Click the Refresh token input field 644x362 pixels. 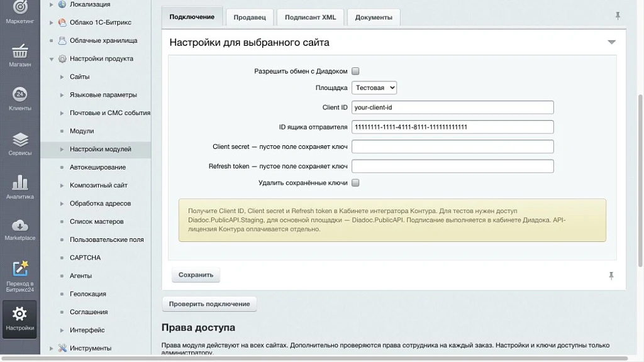(x=453, y=166)
